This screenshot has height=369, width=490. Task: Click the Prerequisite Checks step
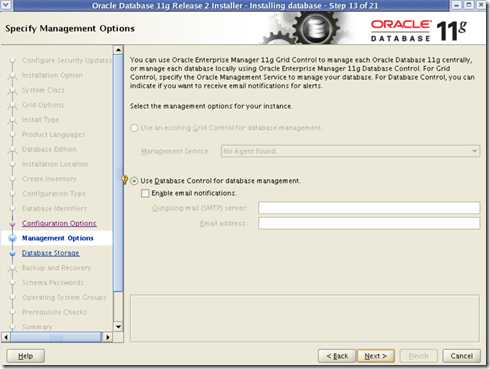pos(54,312)
